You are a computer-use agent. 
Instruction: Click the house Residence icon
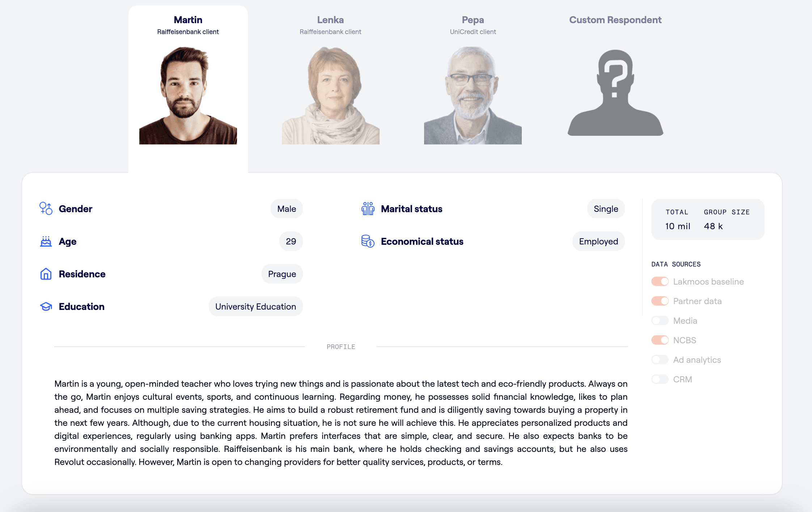tap(46, 274)
